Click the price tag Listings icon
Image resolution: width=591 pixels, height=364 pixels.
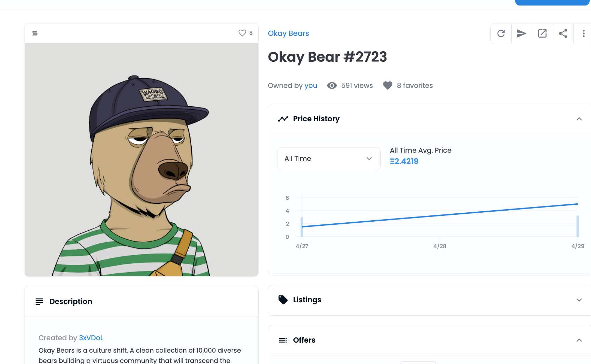click(283, 300)
